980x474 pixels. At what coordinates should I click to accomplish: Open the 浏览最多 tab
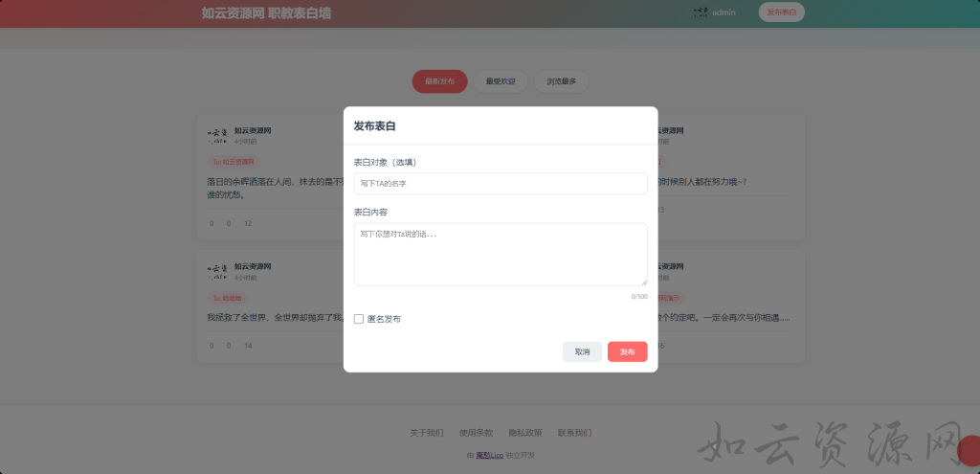pos(562,81)
